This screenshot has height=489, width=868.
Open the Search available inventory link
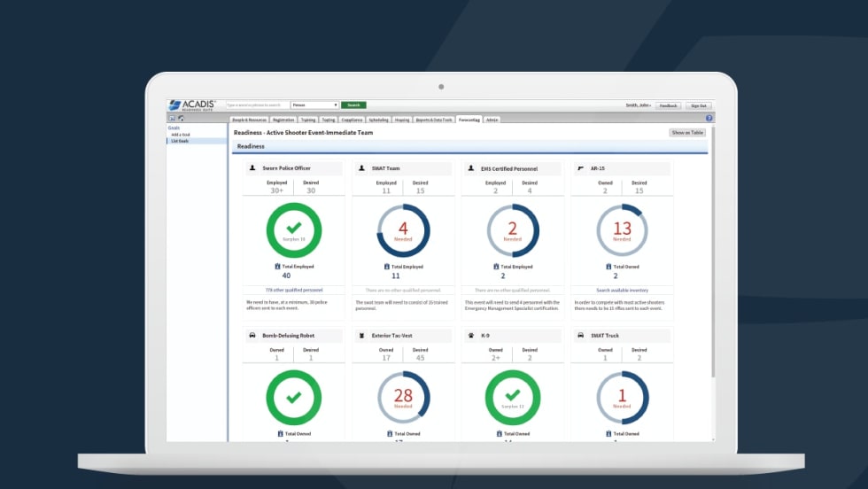click(622, 290)
